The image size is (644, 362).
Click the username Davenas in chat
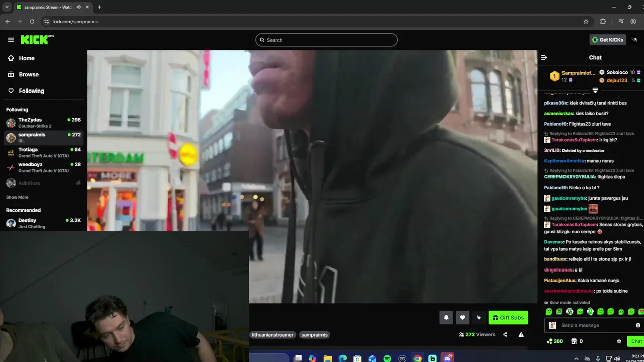click(x=554, y=242)
